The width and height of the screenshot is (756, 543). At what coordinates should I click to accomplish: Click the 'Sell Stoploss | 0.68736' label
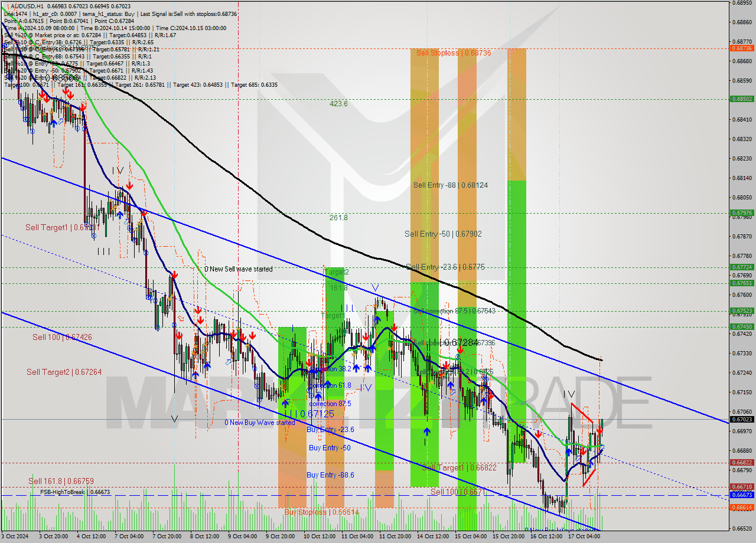point(454,53)
